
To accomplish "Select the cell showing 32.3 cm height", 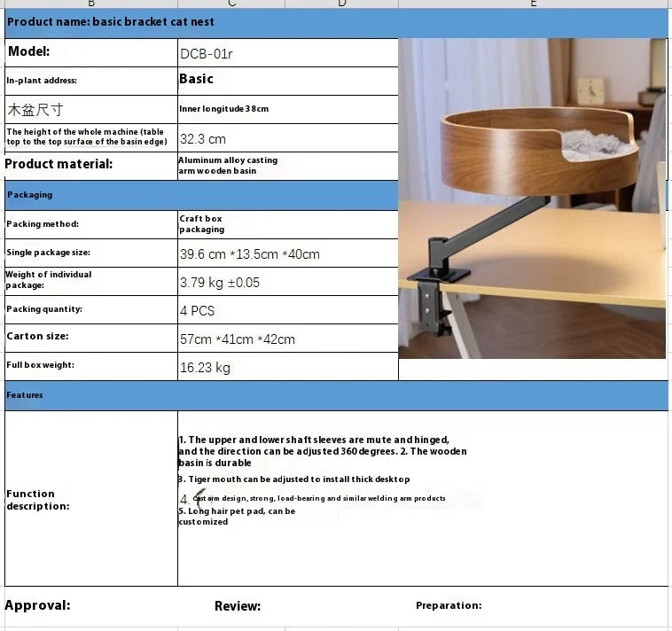I will pos(287,138).
